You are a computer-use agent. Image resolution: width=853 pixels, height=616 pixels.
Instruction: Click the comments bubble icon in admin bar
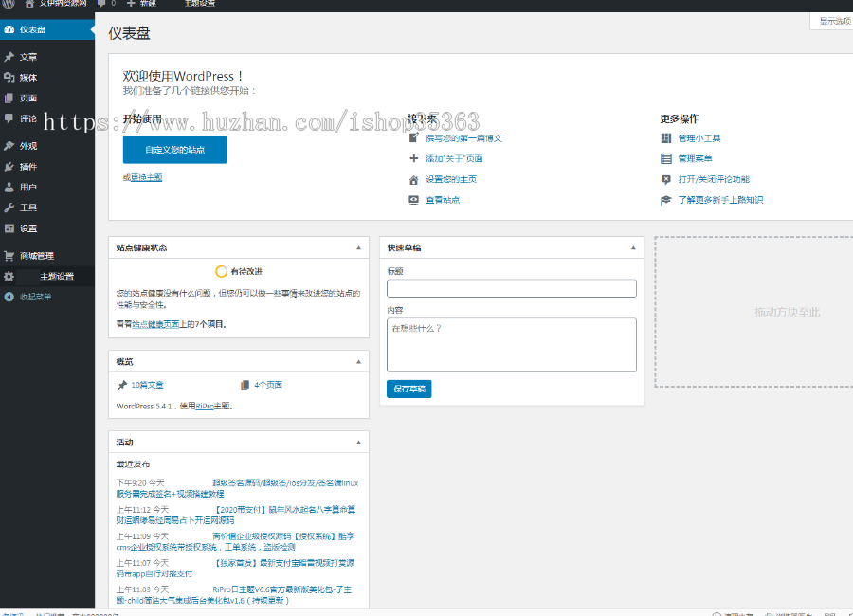[102, 4]
